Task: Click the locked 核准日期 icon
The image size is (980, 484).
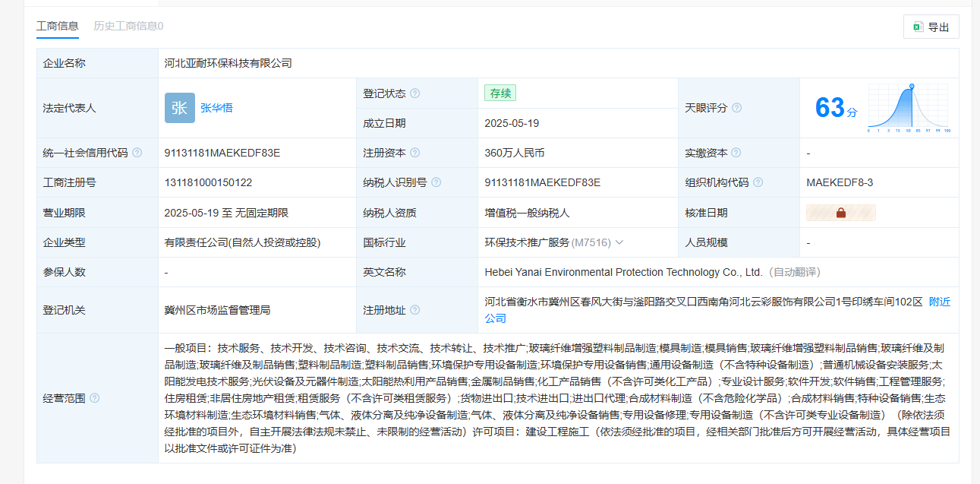Action: pyautogui.click(x=840, y=213)
